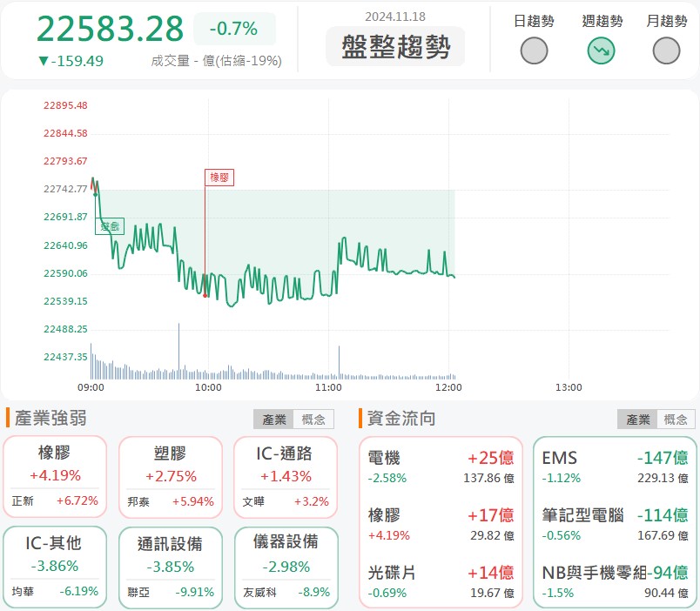The width and height of the screenshot is (700, 611).
Task: Click the 日趨勢 daily trend circle
Action: pyautogui.click(x=534, y=50)
